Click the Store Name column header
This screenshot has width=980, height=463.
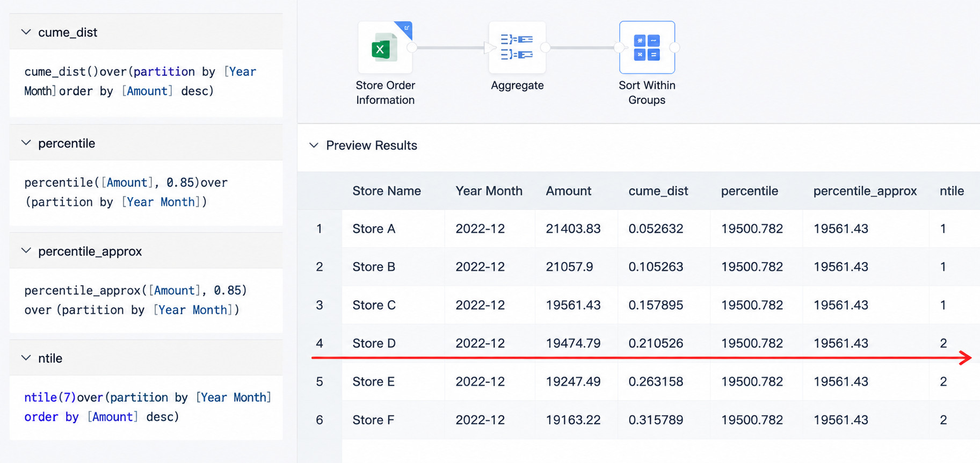pyautogui.click(x=387, y=191)
